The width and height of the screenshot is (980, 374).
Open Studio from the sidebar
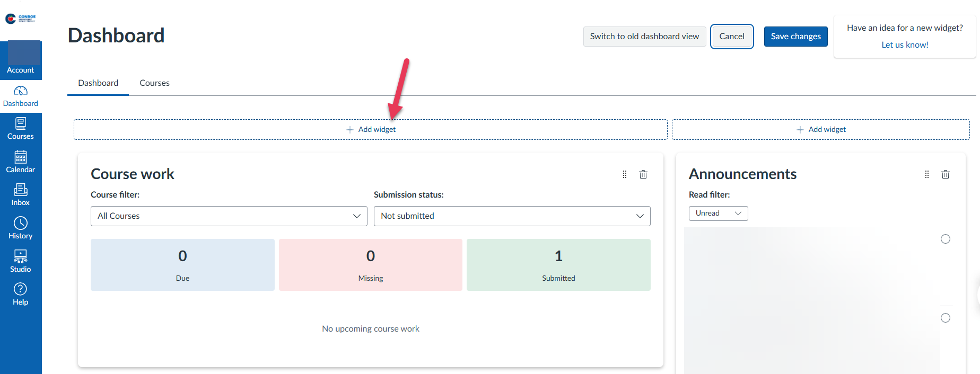[20, 261]
